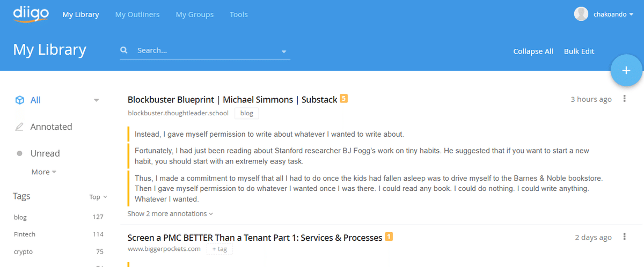Viewport: 644px width, 267px height.
Task: Click the search magnifier icon
Action: pyautogui.click(x=124, y=50)
